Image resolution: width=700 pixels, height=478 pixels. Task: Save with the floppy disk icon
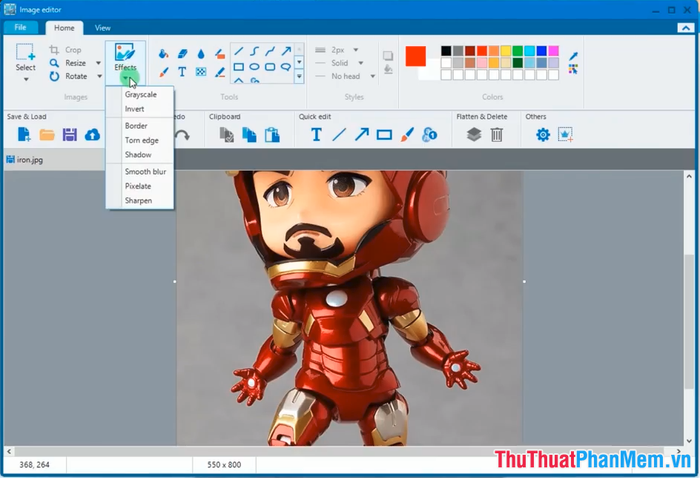pyautogui.click(x=70, y=134)
